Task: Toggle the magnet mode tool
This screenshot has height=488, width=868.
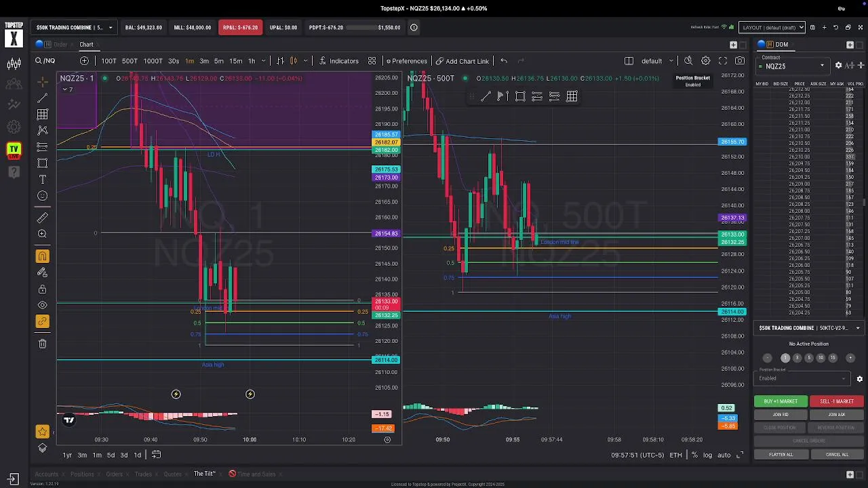Action: tap(42, 256)
